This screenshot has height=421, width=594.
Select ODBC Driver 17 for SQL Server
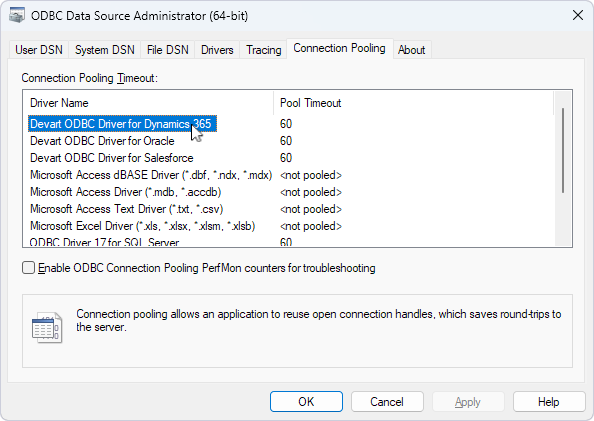pos(104,242)
